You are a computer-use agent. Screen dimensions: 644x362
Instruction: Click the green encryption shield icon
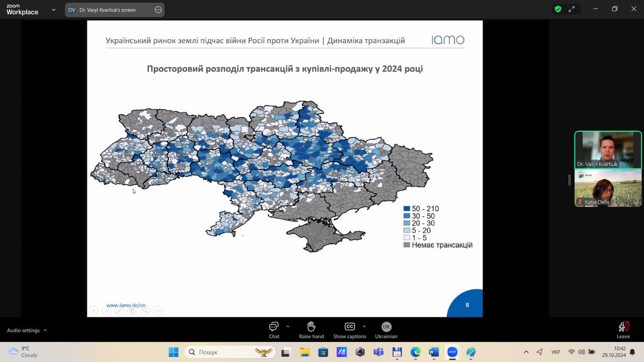[557, 9]
